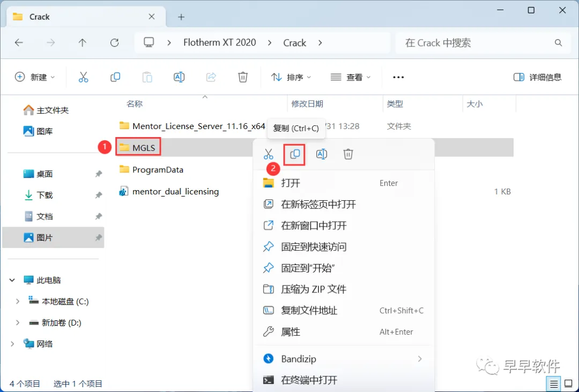Close the Crack tab

coord(151,17)
